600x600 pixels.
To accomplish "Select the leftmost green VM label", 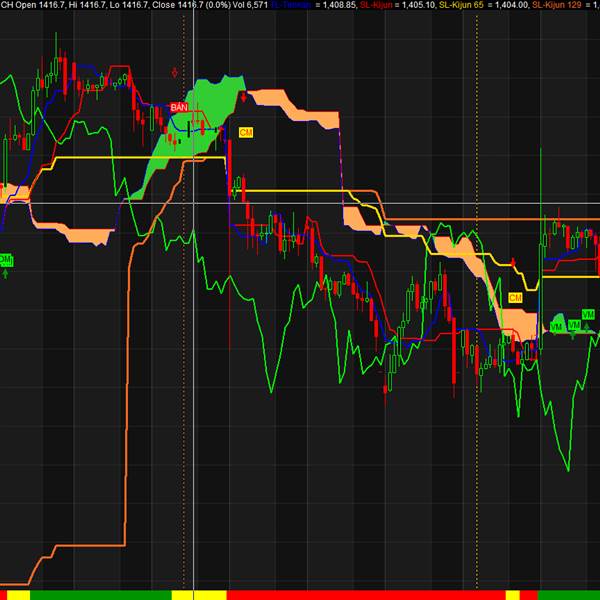I will pyautogui.click(x=556, y=327).
